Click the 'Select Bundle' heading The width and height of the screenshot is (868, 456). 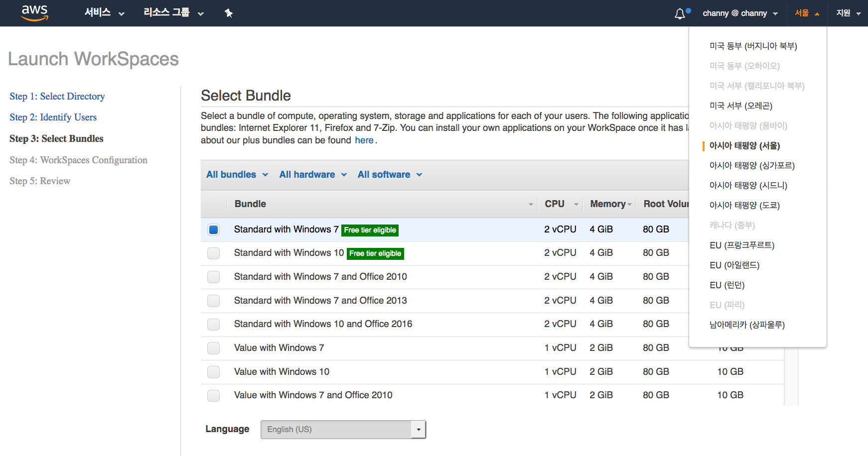coord(246,96)
